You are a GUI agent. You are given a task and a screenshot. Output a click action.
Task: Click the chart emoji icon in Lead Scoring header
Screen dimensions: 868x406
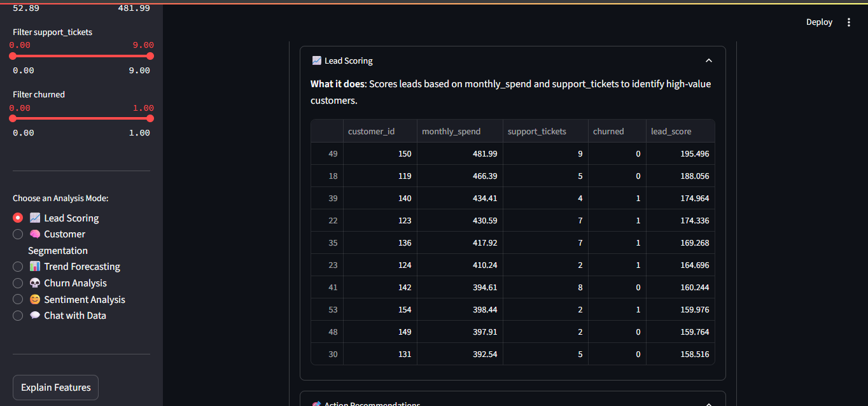point(316,61)
